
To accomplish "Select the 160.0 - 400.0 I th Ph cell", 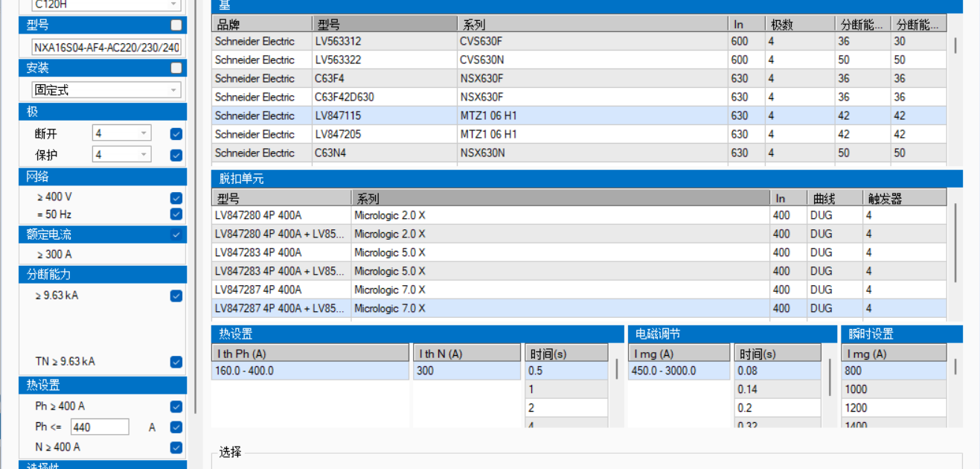I will tap(310, 371).
